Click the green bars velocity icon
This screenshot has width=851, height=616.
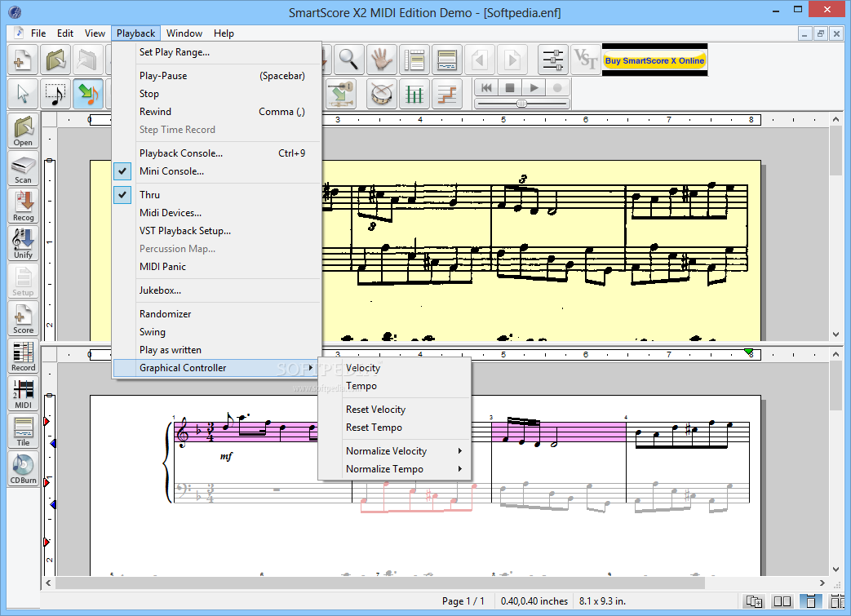414,93
